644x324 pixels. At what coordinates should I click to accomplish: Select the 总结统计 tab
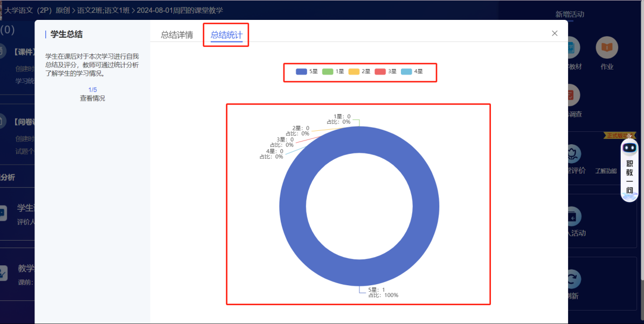[226, 35]
